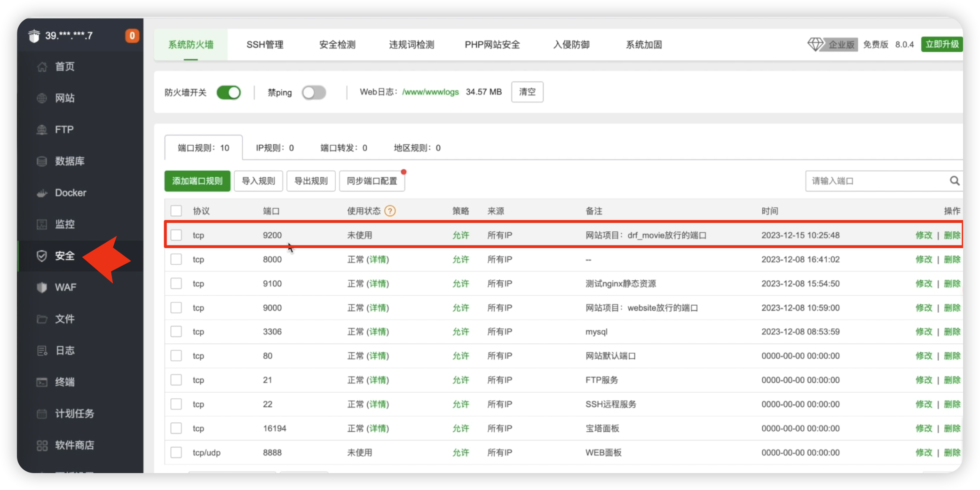Switch to the 入侵防御 tab
The height and width of the screenshot is (490, 980).
coord(571,45)
